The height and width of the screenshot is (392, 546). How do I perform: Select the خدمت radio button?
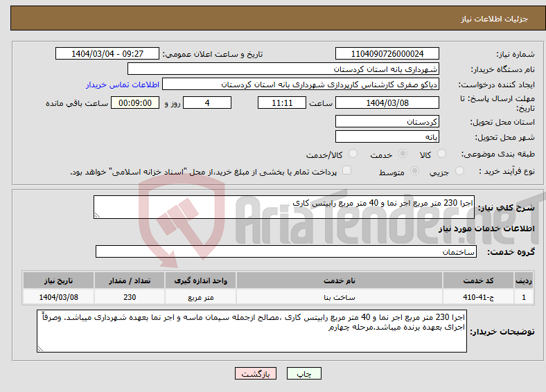[x=403, y=154]
